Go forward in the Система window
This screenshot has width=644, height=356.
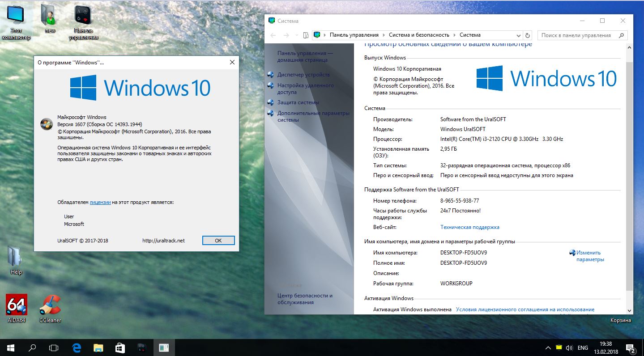[x=286, y=35]
